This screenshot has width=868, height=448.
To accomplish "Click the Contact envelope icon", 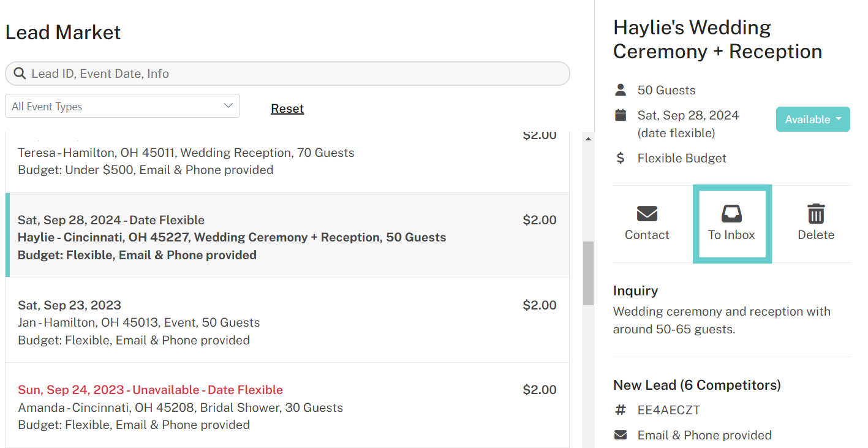I will (647, 213).
